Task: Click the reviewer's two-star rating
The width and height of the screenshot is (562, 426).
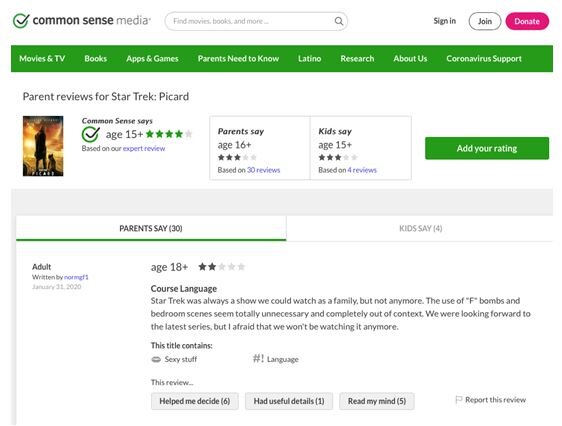Action: pos(222,267)
